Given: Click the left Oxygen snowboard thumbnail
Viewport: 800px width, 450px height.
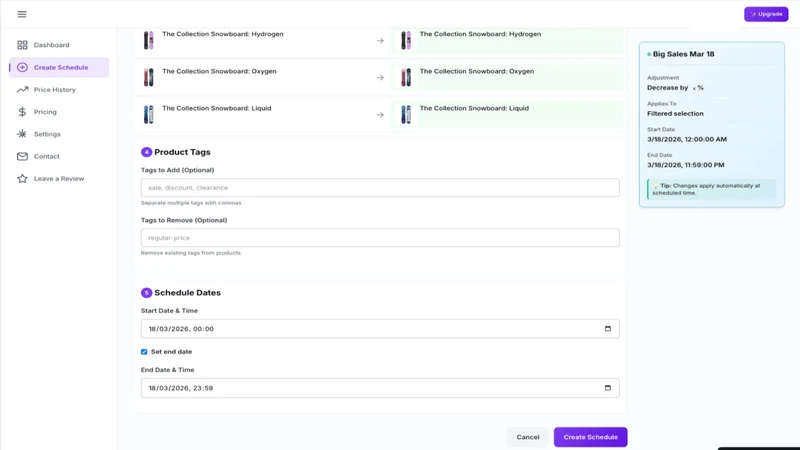Looking at the screenshot, I should point(148,78).
